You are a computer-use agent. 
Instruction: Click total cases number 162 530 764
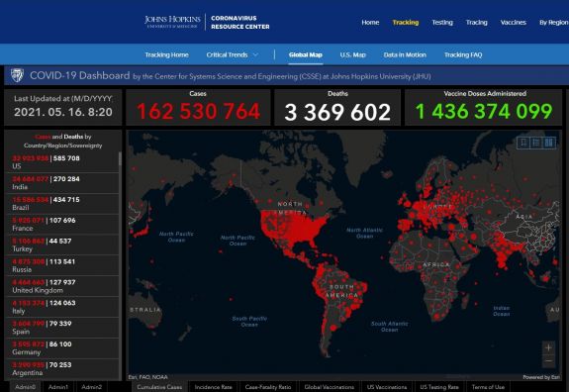point(198,111)
